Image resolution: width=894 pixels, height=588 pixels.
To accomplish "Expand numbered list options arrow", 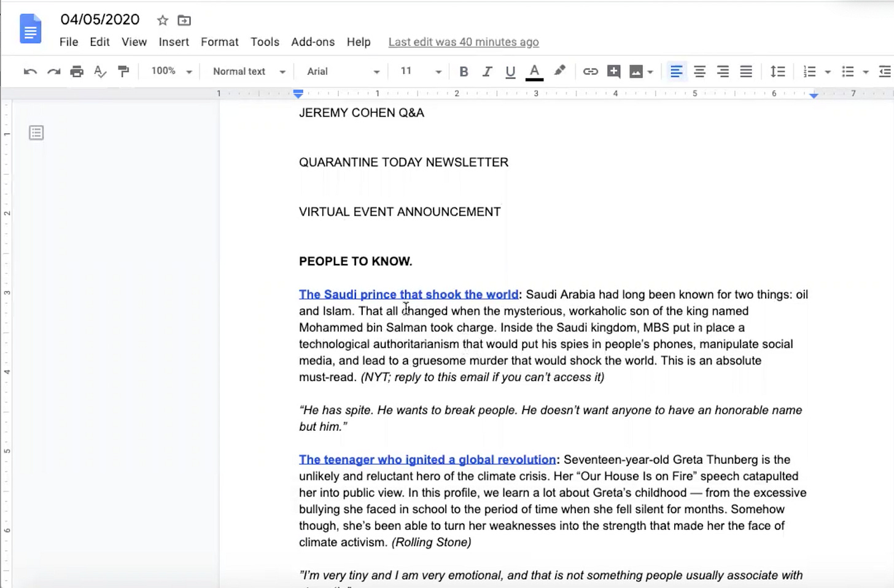I will tap(828, 72).
